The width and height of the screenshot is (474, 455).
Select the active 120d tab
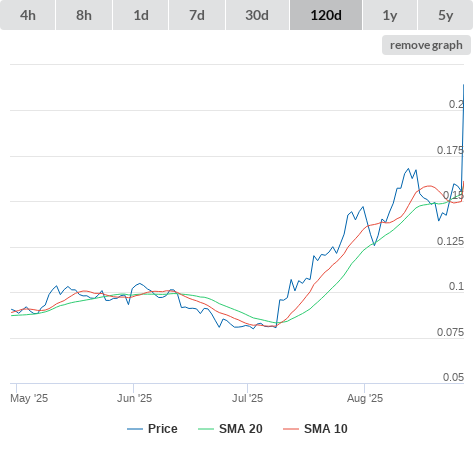point(326,15)
